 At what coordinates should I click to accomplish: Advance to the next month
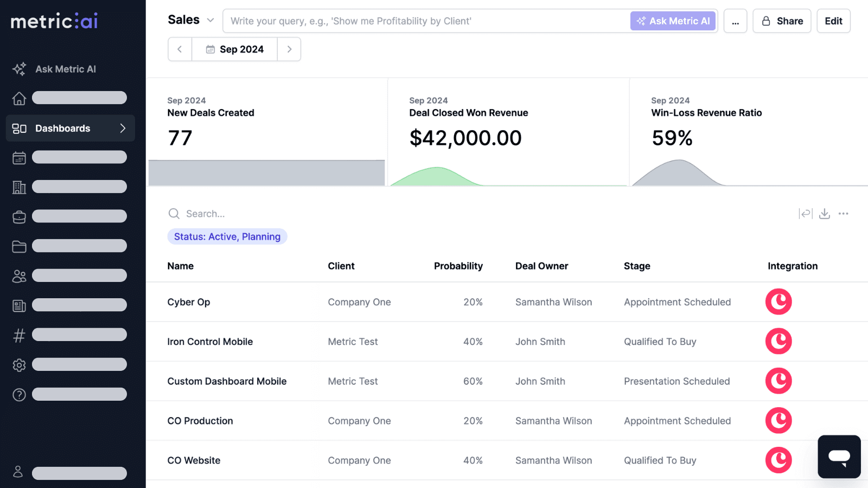pos(289,49)
